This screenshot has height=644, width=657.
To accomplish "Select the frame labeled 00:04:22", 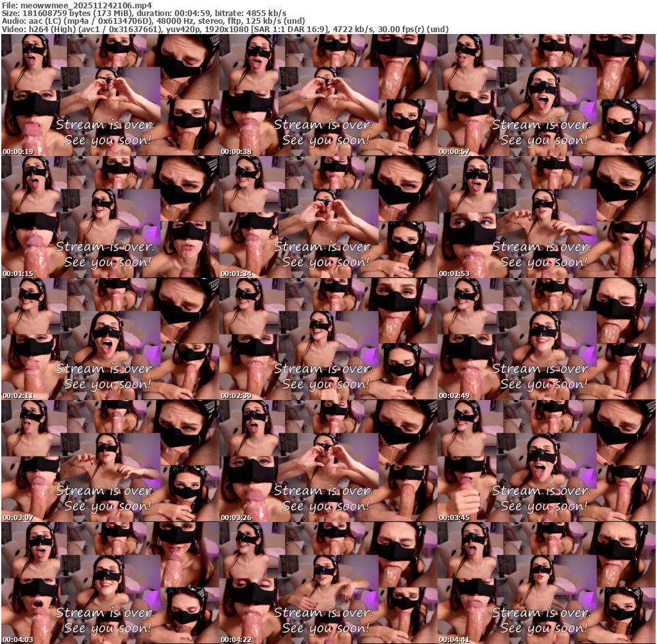I will tap(328, 583).
